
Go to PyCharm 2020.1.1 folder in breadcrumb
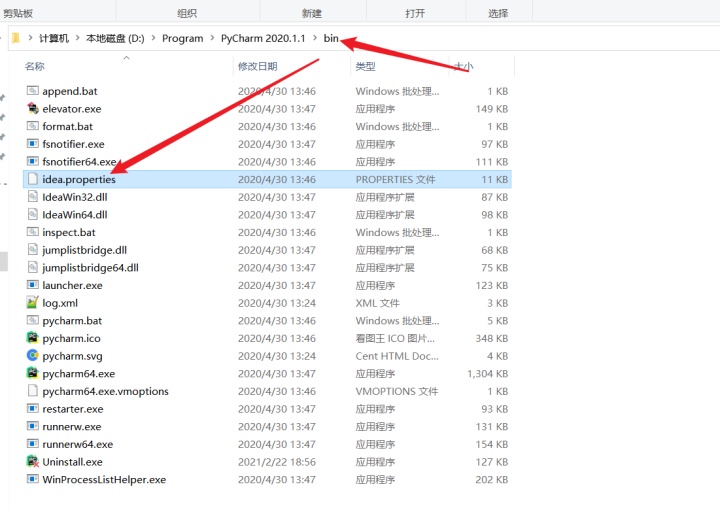[263, 38]
